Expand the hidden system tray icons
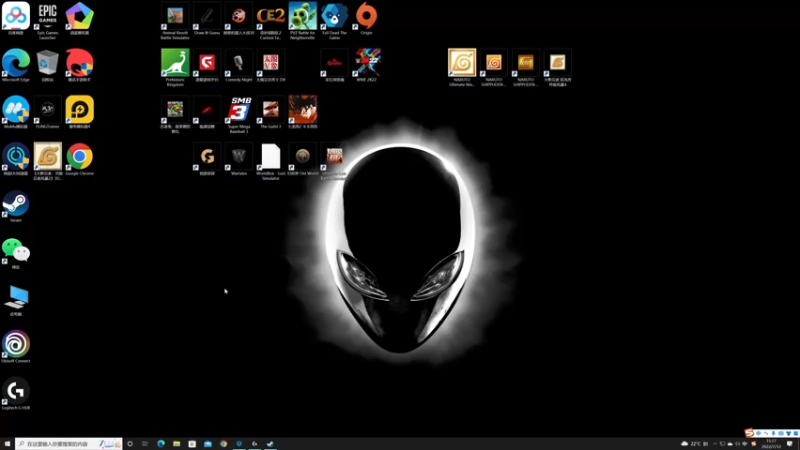 pos(714,444)
